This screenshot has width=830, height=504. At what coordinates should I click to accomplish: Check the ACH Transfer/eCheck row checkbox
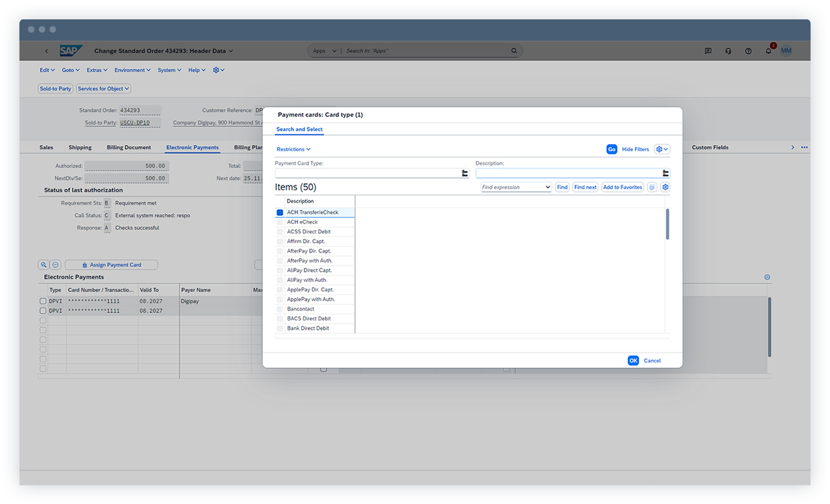279,211
